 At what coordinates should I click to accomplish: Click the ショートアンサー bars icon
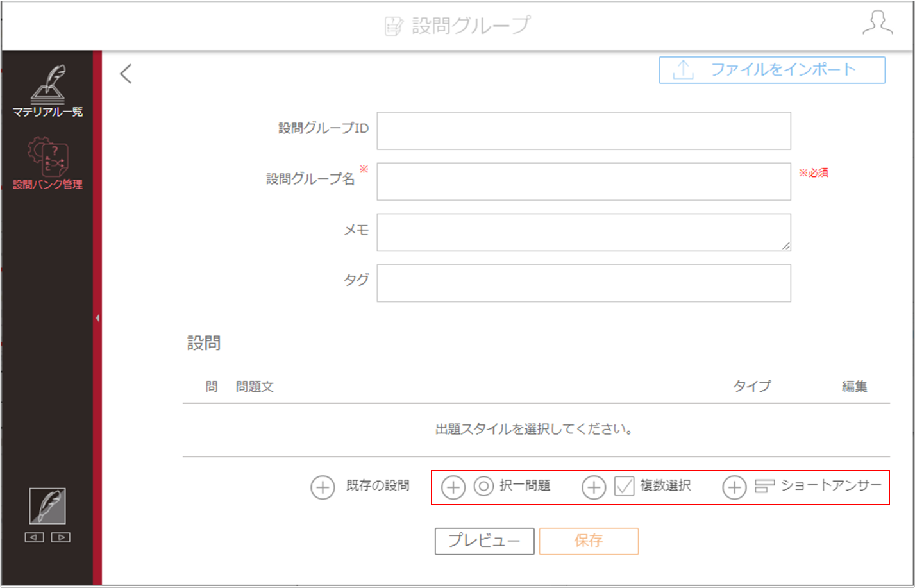764,487
